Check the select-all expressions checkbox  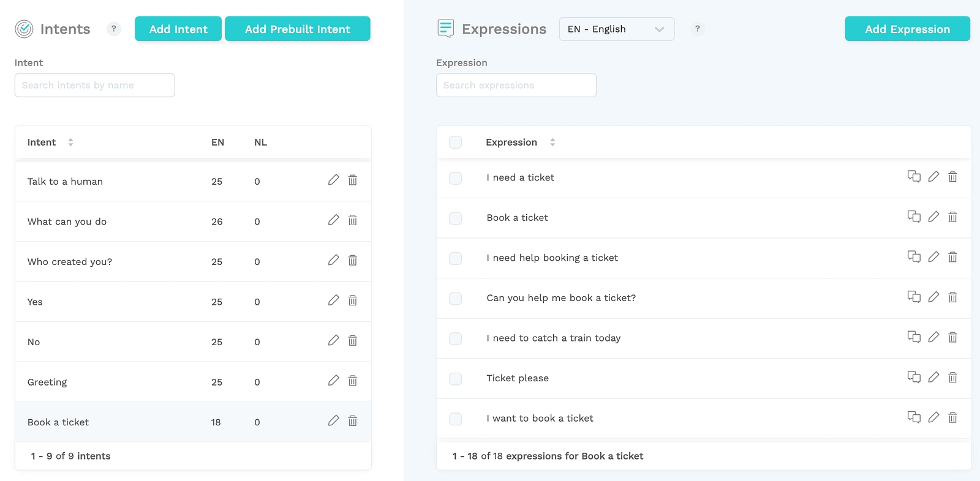455,142
